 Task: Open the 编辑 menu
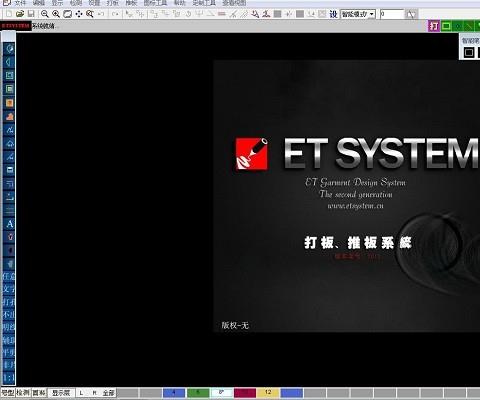[39, 3]
